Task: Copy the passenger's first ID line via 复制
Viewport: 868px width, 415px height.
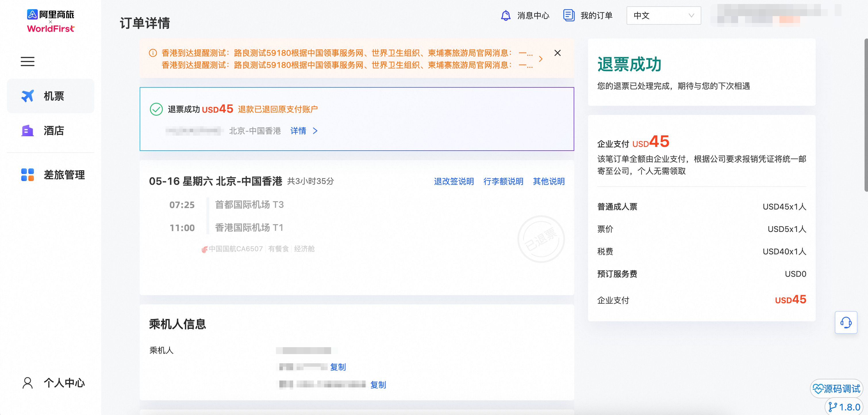Action: pyautogui.click(x=338, y=367)
